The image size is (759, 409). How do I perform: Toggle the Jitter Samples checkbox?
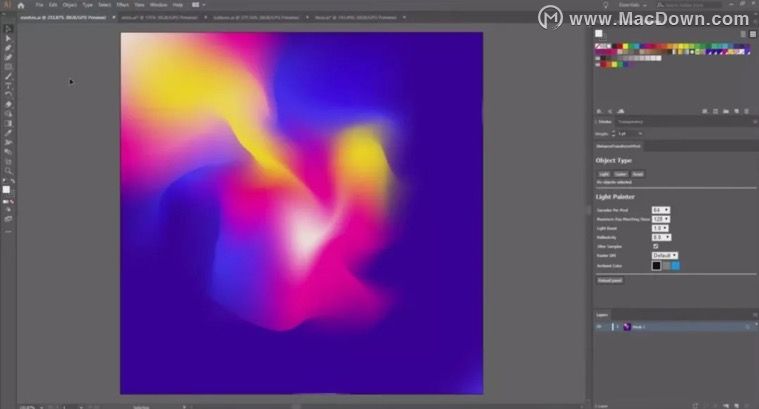click(655, 246)
